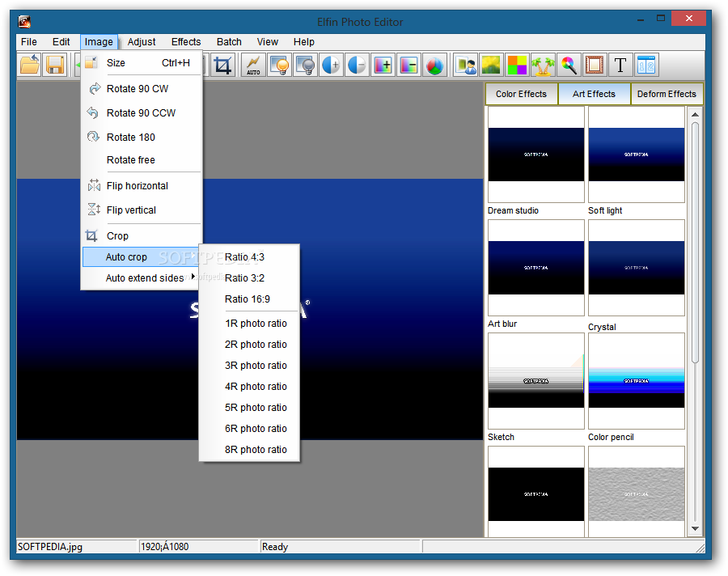Click the darken gray lightbulb icon
The height and width of the screenshot is (576, 728).
coord(306,65)
